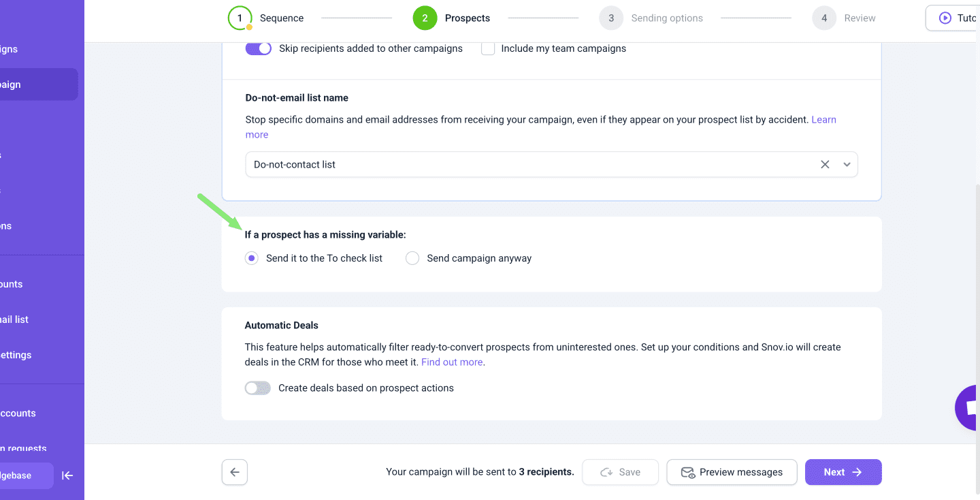Click the back arrow button
Image resolution: width=980 pixels, height=500 pixels.
coord(235,472)
